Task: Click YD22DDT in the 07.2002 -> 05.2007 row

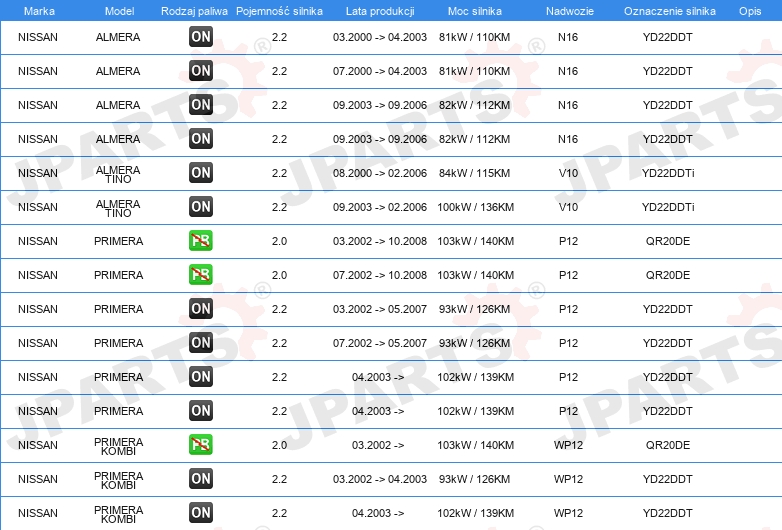Action: click(668, 343)
